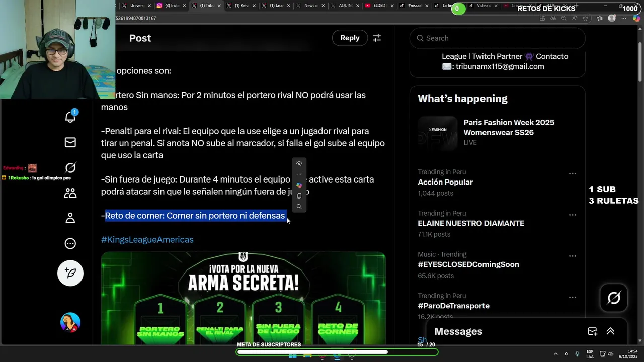Open the browser profile avatar icon
Viewport: 644px width, 362px height.
tap(612, 18)
